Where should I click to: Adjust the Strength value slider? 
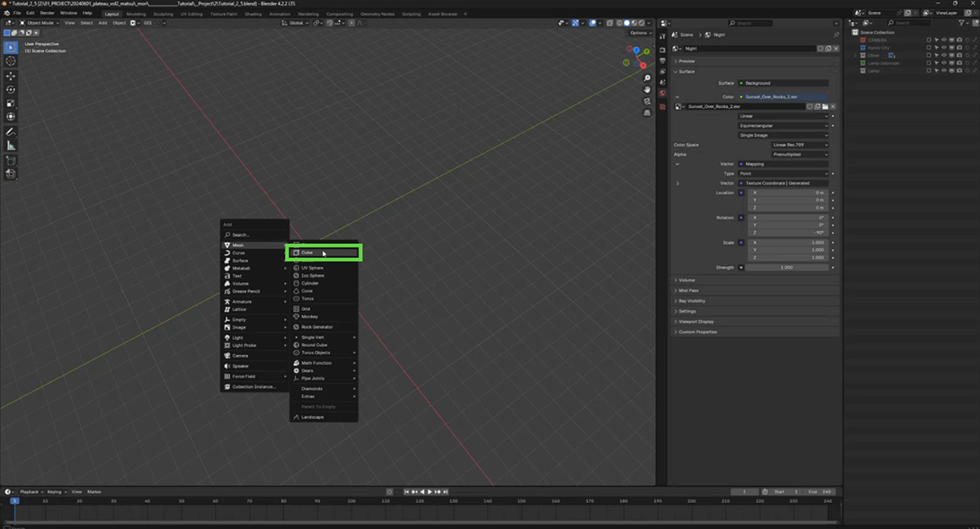786,268
